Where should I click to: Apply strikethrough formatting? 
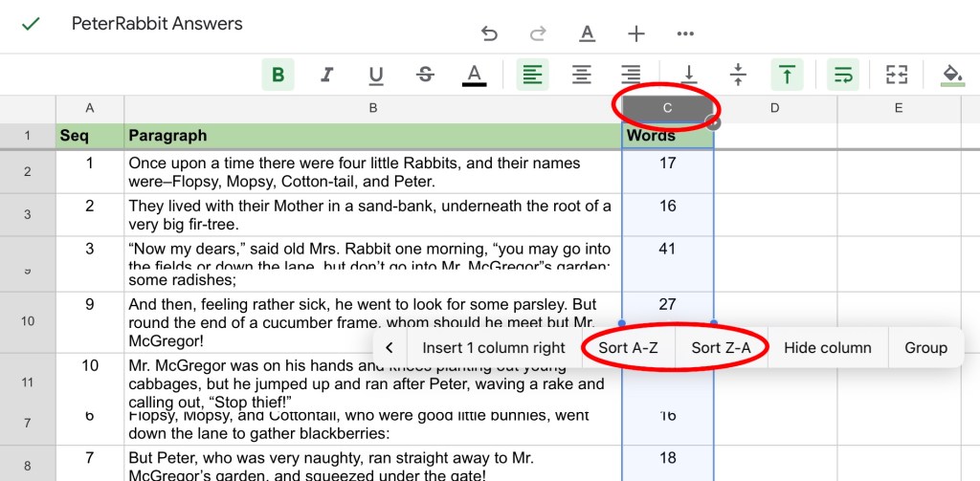[x=425, y=75]
